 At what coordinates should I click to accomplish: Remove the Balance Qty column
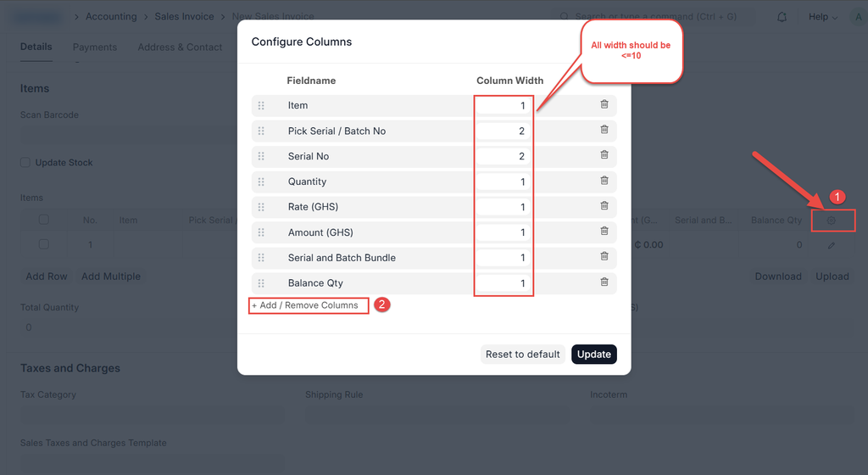604,282
